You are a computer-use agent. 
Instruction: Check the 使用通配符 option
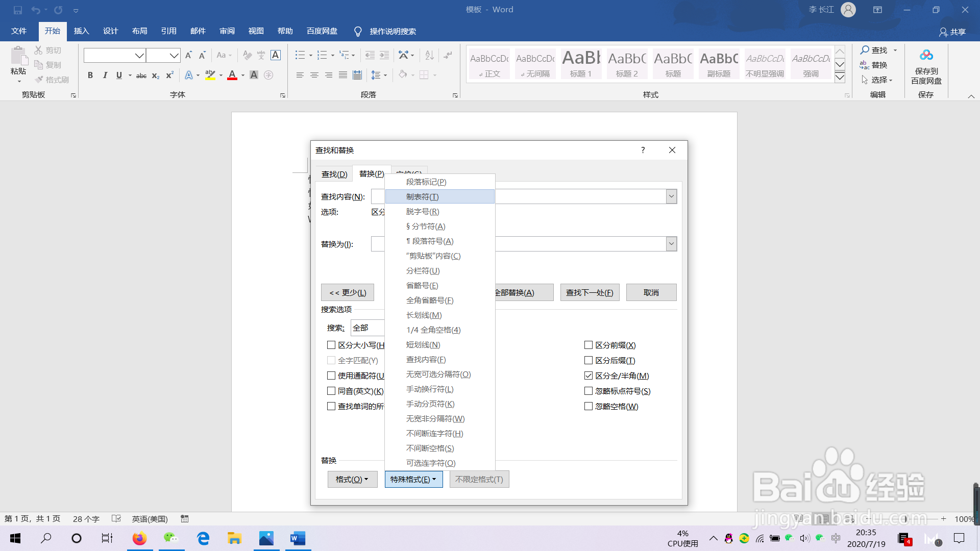331,375
